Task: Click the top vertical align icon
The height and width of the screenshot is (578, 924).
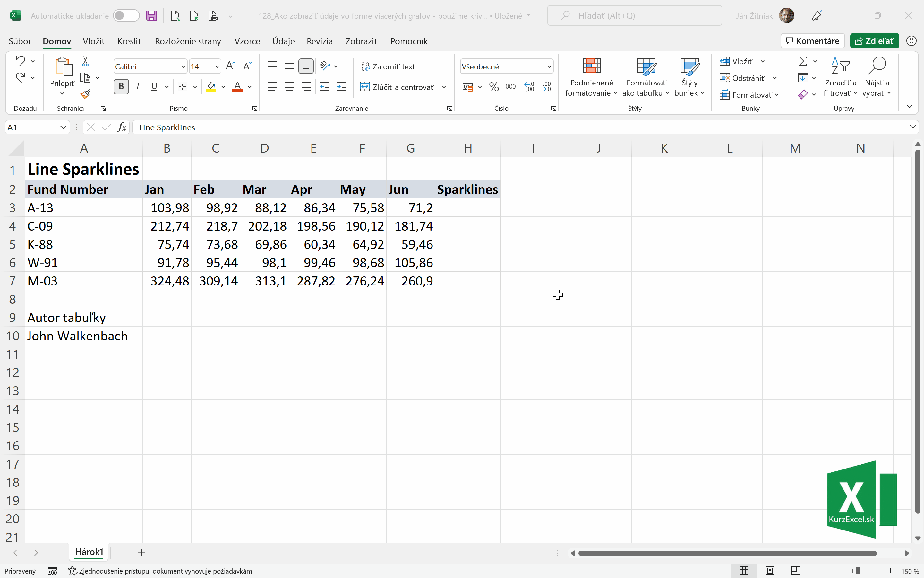Action: pos(272,66)
